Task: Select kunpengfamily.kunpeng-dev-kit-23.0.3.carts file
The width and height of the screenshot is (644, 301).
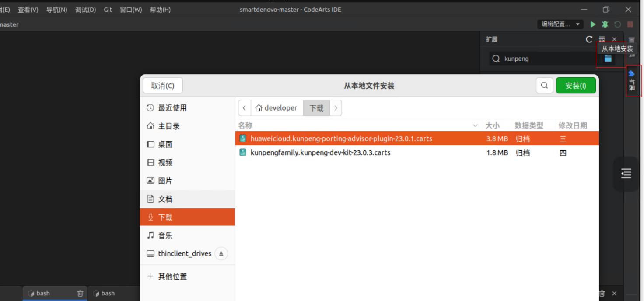Action: point(417,153)
